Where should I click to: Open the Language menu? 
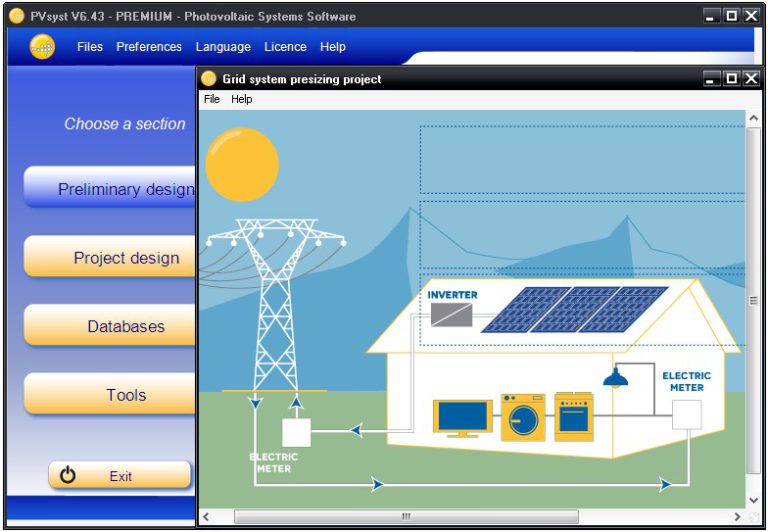(223, 47)
